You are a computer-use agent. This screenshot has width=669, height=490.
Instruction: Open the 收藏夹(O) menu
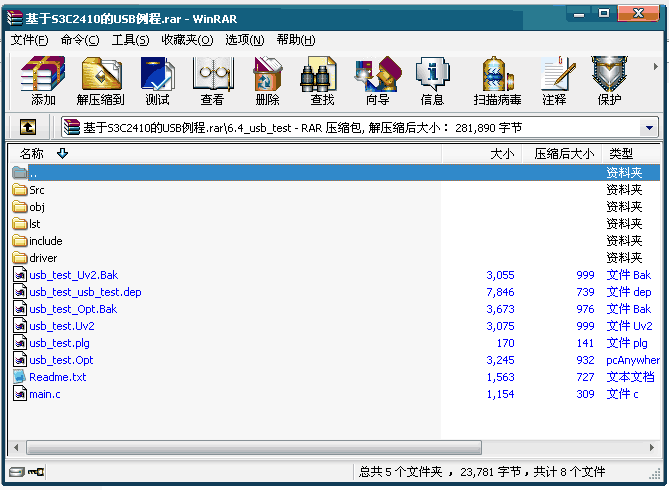pyautogui.click(x=187, y=40)
